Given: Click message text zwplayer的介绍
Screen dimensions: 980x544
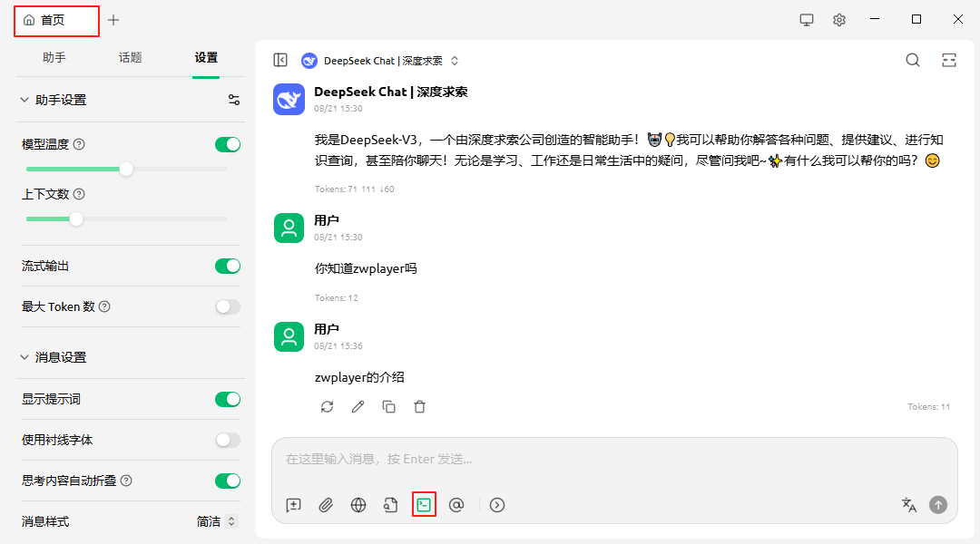Looking at the screenshot, I should 359,378.
